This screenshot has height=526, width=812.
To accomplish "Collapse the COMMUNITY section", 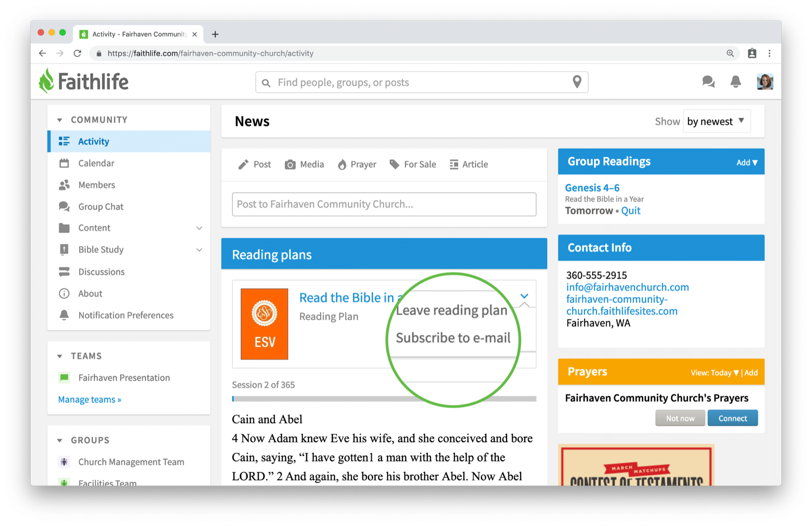I will point(60,120).
